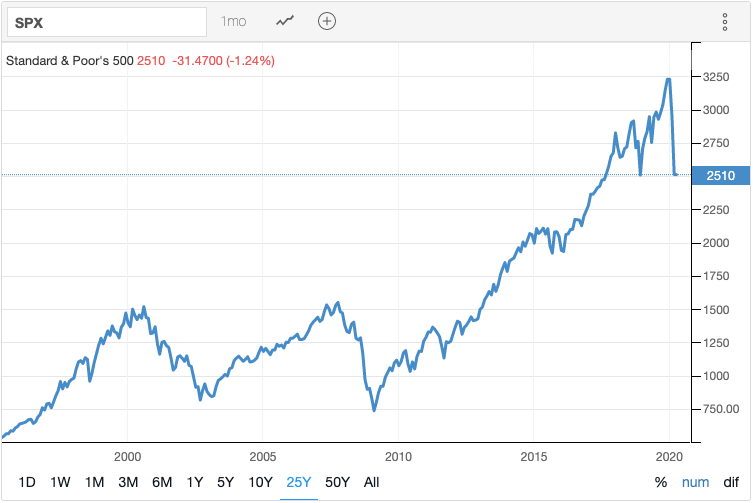
Task: Select the 1D time range
Action: pos(27,482)
